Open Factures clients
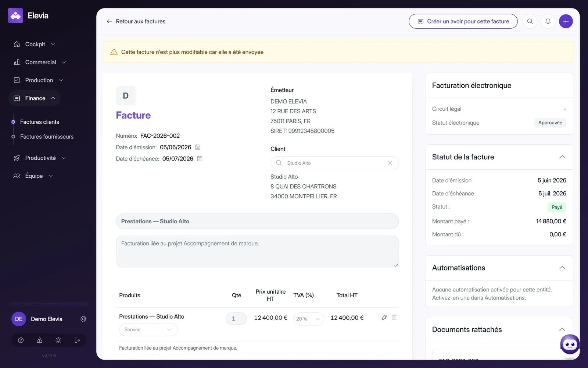Viewport: 588px width, 368px height. pos(40,122)
